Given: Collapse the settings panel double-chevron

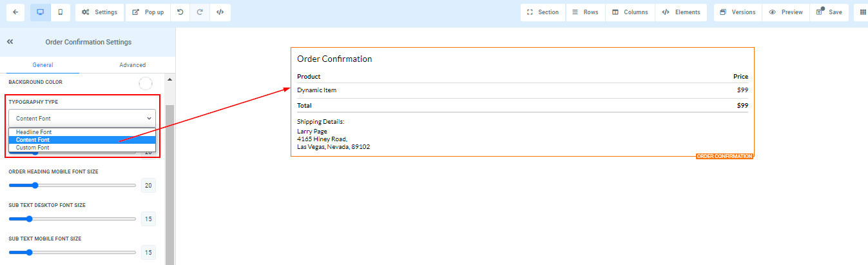Looking at the screenshot, I should pos(10,42).
